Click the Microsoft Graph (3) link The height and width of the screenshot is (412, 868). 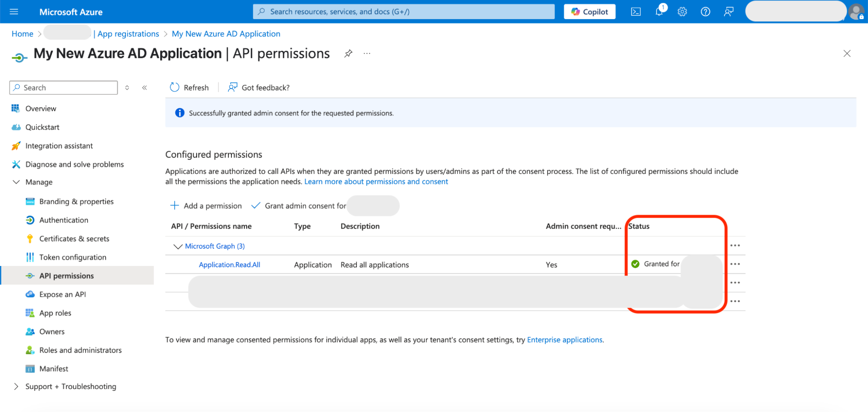click(215, 246)
